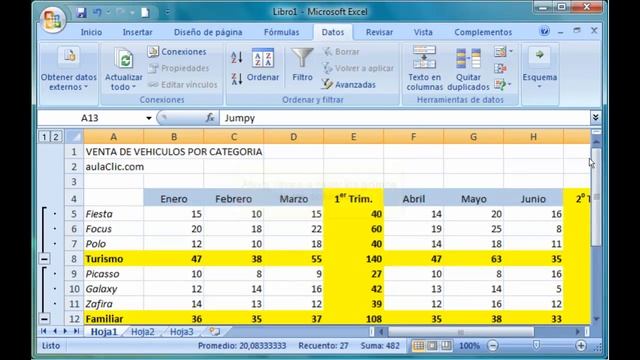
Task: Switch to sheet Hoja3
Action: coord(182,331)
